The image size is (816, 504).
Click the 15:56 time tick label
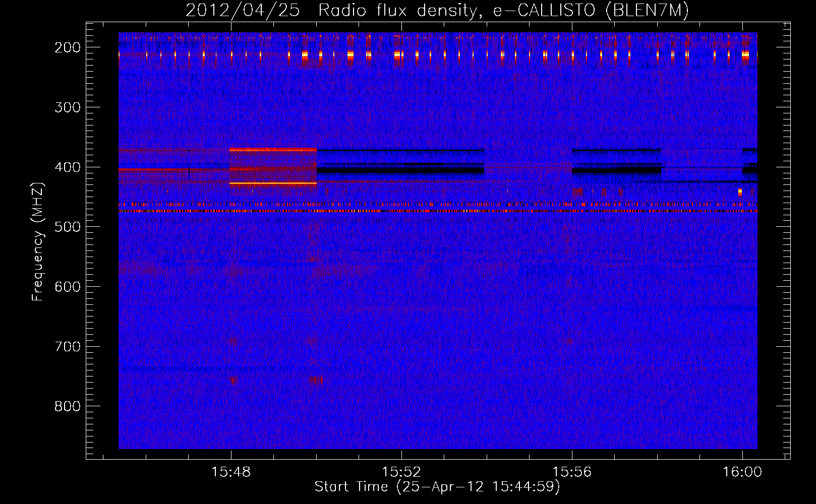(x=572, y=472)
